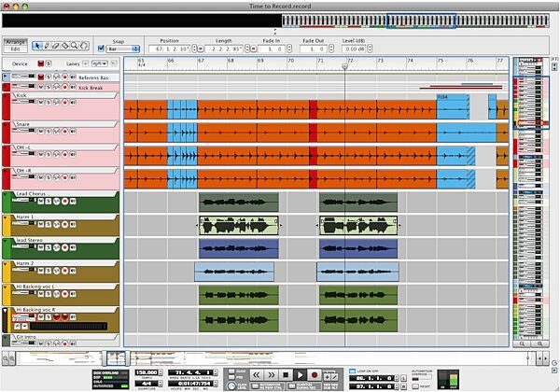Image resolution: width=560 pixels, height=392 pixels.
Task: Mute the Hi Backing voc R track
Action: 41,317
